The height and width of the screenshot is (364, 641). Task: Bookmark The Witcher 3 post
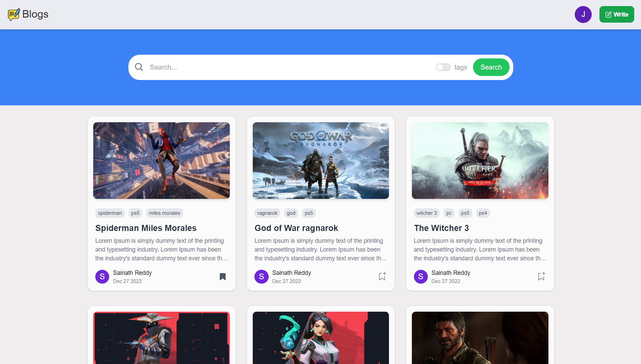(541, 276)
